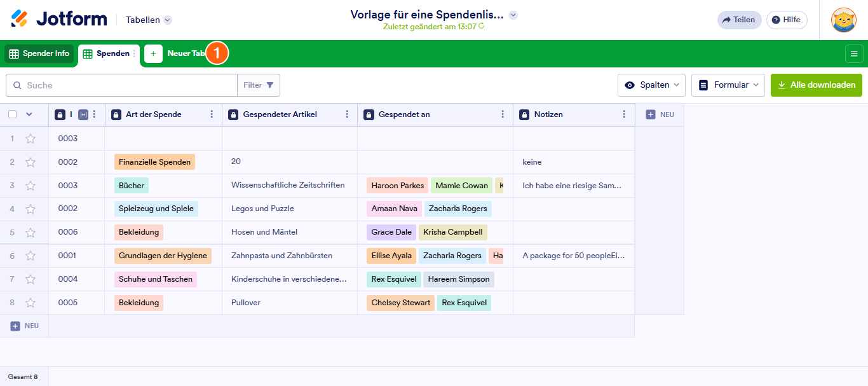Toggle the select-all checkbox in header
This screenshot has width=868, height=386.
13,114
